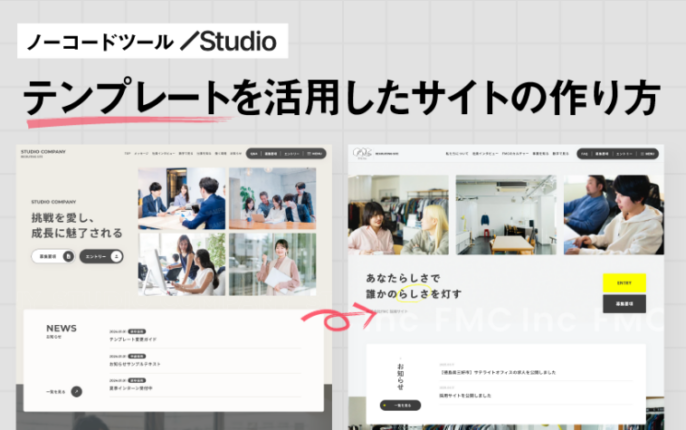
Task: Click dark 募集要項 button below ENTRY
Action: pyautogui.click(x=624, y=304)
